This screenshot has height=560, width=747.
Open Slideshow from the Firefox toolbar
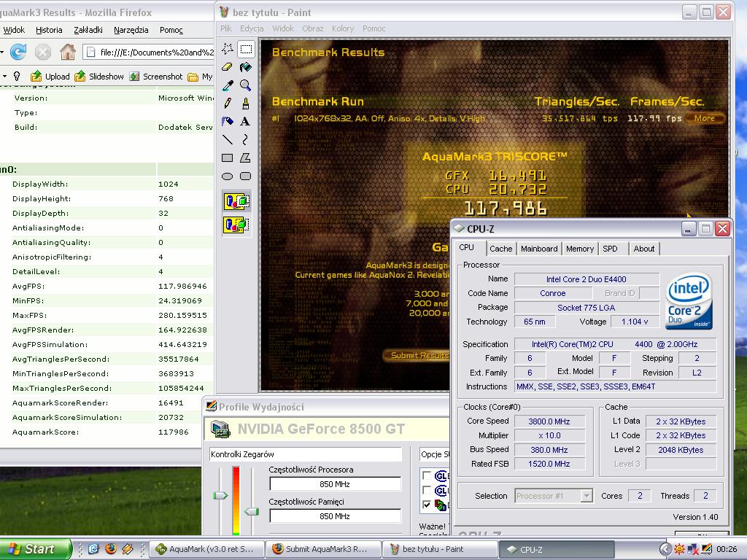99,76
